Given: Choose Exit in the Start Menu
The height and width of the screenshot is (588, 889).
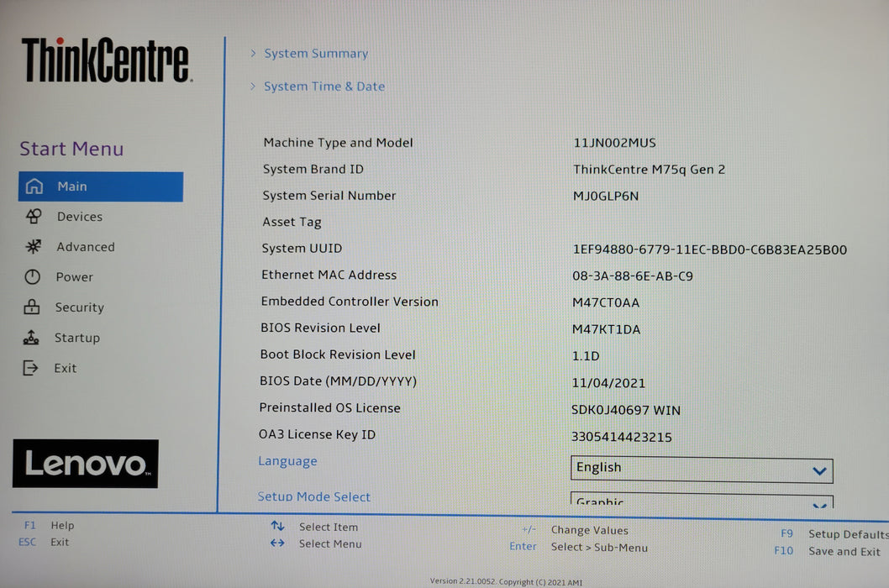Looking at the screenshot, I should click(x=66, y=368).
